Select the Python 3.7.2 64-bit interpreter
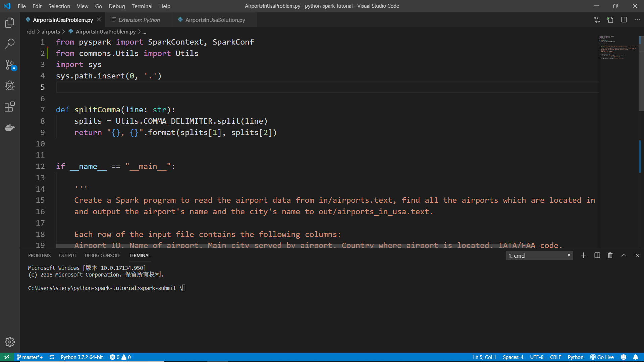This screenshot has width=644, height=362. click(x=81, y=357)
